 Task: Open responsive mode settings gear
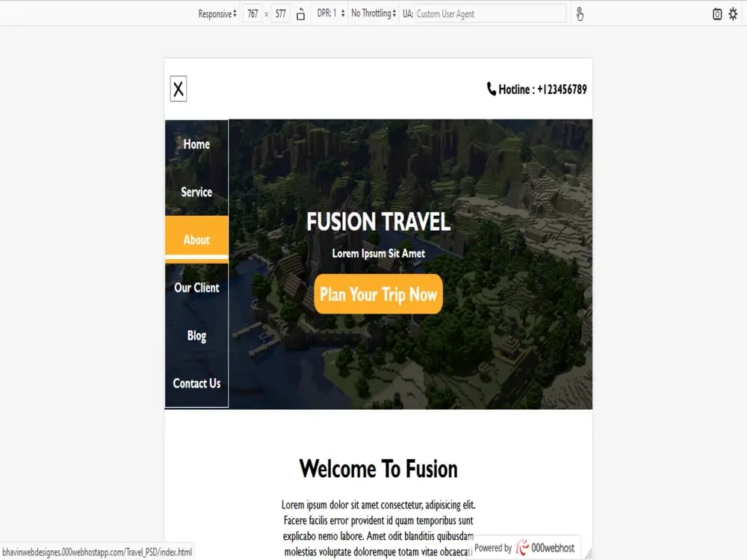(734, 14)
